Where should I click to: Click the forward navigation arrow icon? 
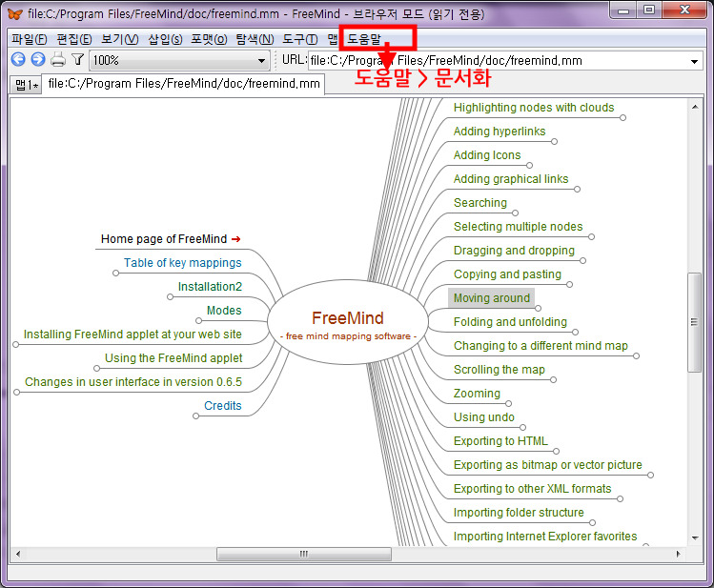(x=37, y=60)
